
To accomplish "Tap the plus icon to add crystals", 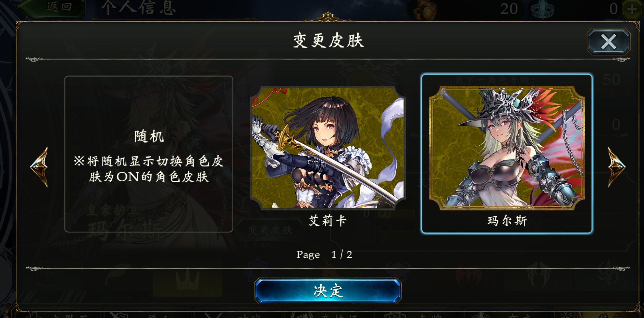I will 632,9.
